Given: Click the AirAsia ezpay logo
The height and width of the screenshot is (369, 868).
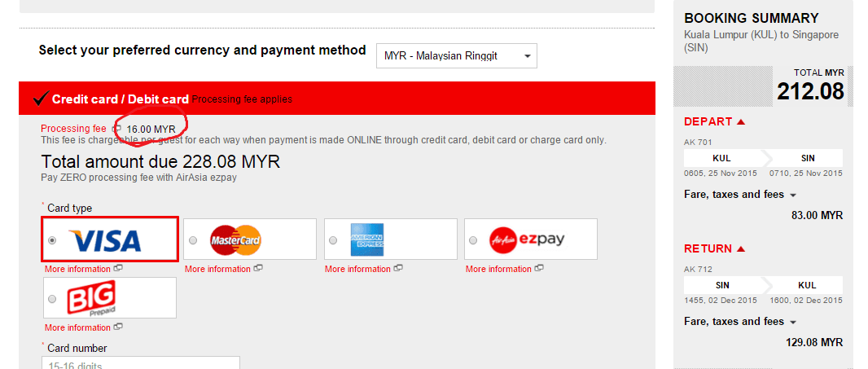Looking at the screenshot, I should click(527, 240).
